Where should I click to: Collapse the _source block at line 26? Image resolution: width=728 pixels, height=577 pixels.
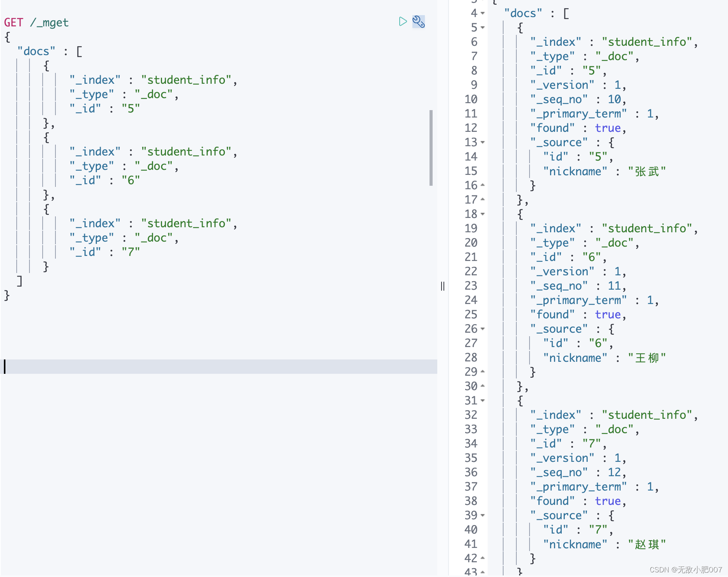point(483,329)
